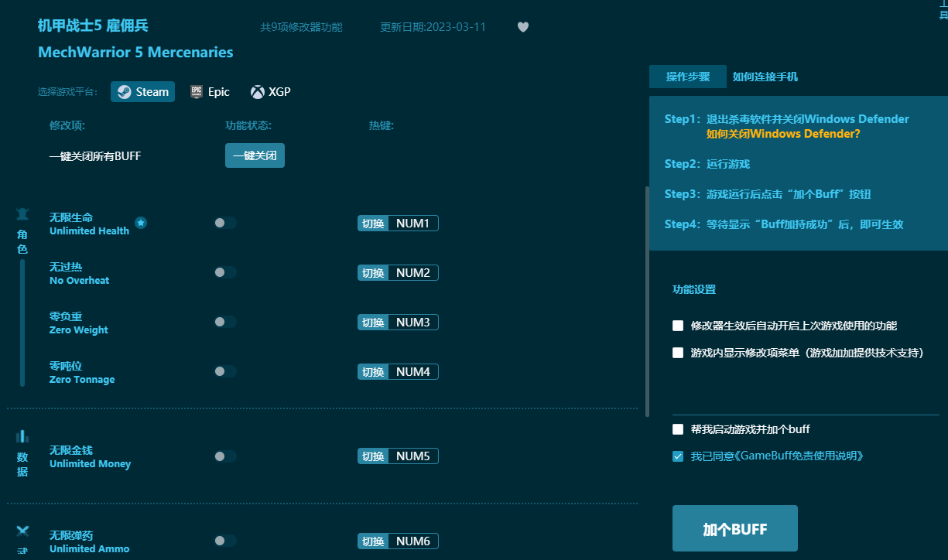
Task: Click 切换 button for NUM5 hotkey
Action: [x=373, y=456]
